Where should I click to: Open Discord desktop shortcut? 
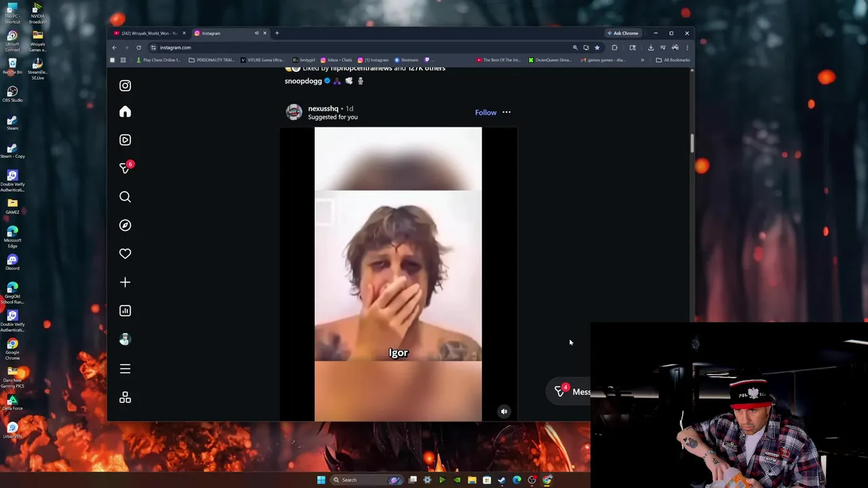pos(12,262)
